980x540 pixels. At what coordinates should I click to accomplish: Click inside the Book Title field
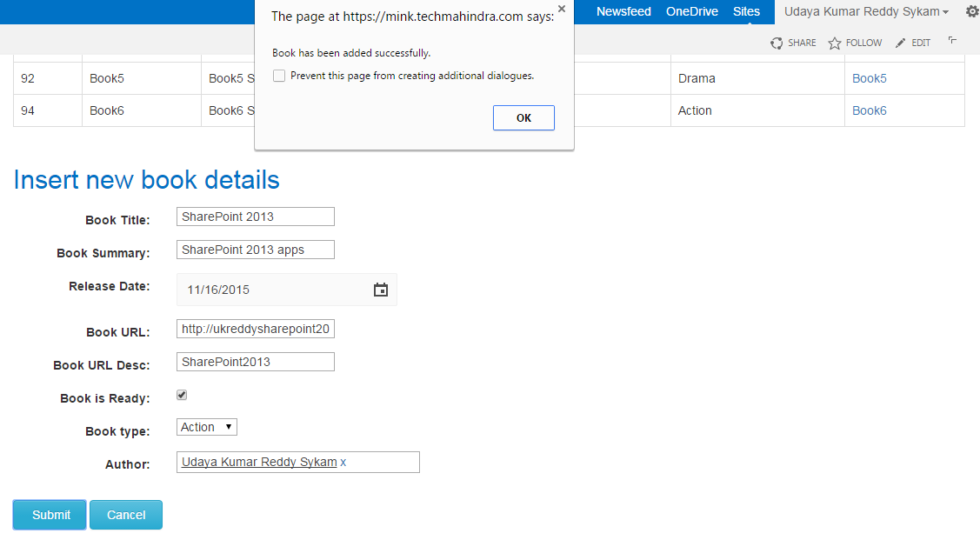point(255,216)
